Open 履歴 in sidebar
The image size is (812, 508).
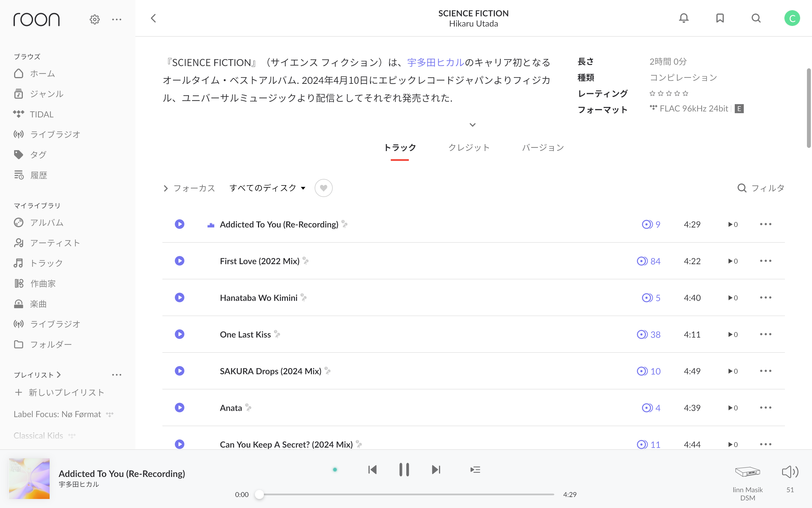pyautogui.click(x=30, y=175)
